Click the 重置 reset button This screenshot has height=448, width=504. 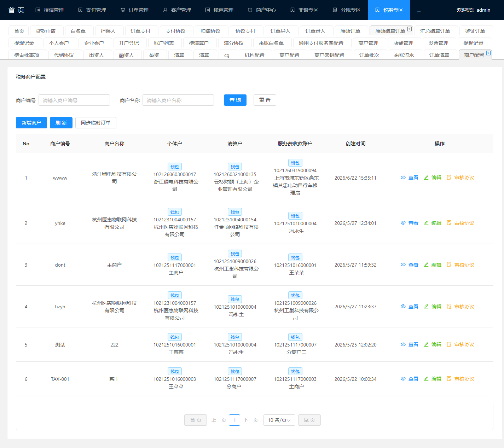(x=265, y=100)
